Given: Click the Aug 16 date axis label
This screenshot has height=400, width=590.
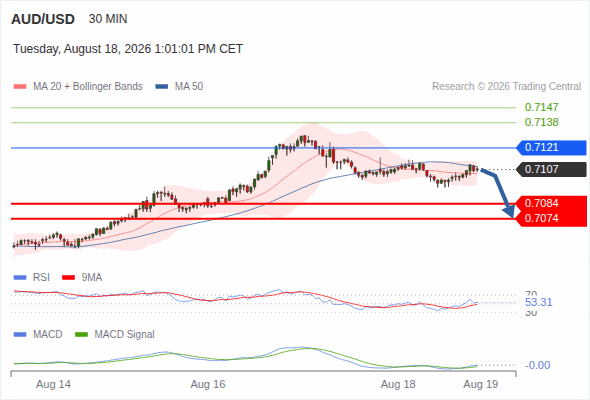Looking at the screenshot, I should click(208, 385).
